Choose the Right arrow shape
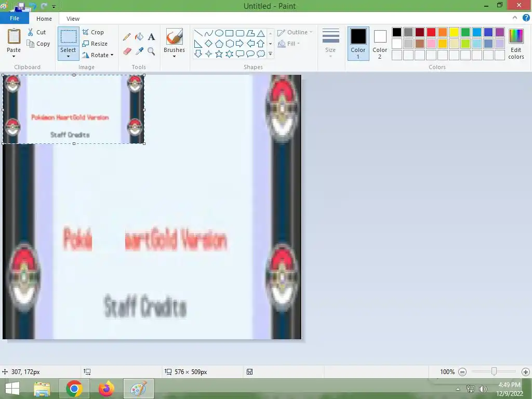 (240, 44)
